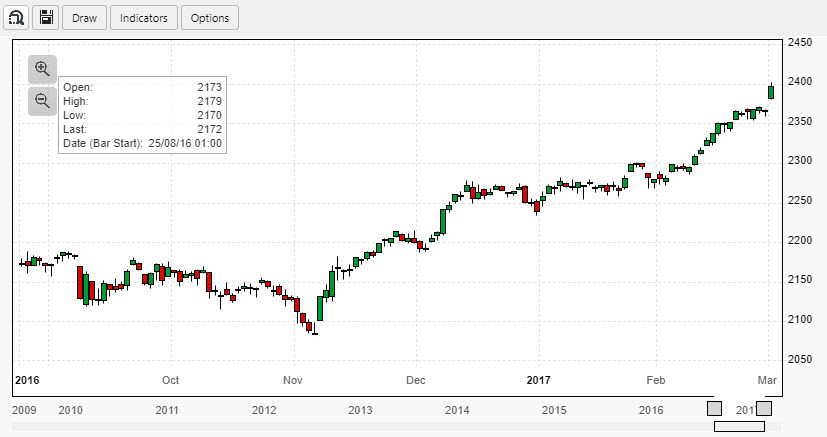
Task: Select 2016 in the bottom navigator timeline
Action: (651, 410)
